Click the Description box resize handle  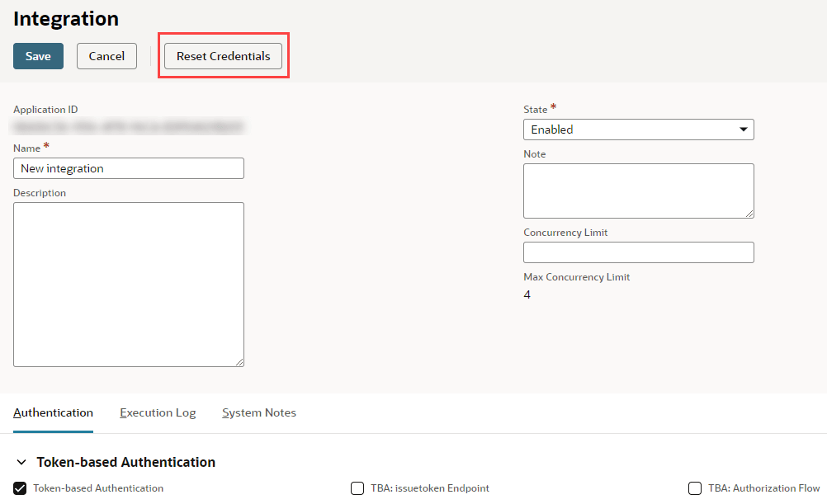(239, 362)
